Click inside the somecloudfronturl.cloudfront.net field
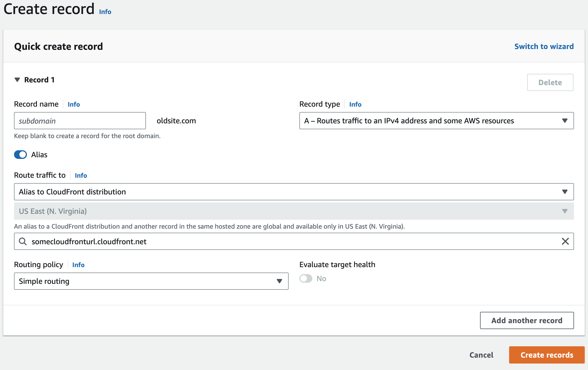 [294, 241]
